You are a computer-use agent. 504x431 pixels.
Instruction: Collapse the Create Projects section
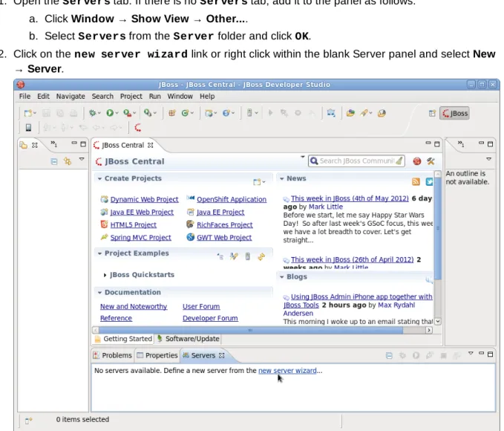[x=100, y=178]
